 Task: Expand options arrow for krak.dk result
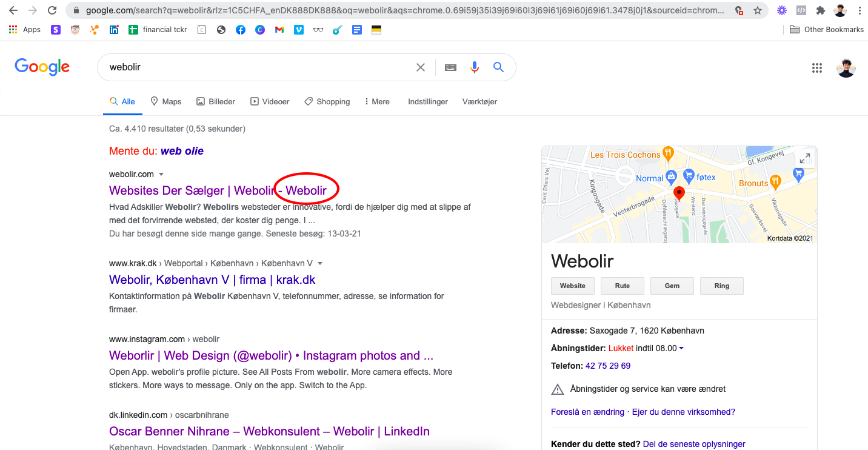(x=320, y=264)
